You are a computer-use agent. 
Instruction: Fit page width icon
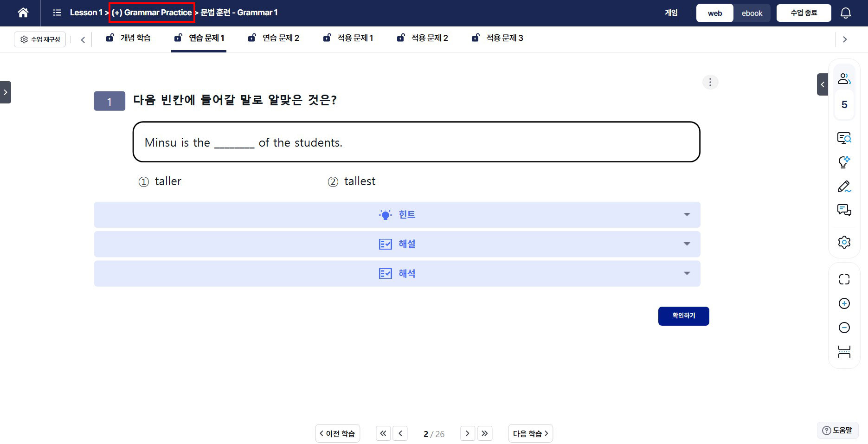pos(844,352)
